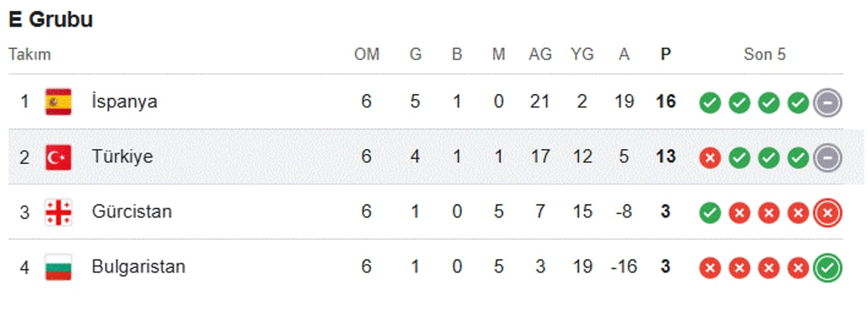
Task: Open the Bulgaristan team link
Action: (x=138, y=267)
